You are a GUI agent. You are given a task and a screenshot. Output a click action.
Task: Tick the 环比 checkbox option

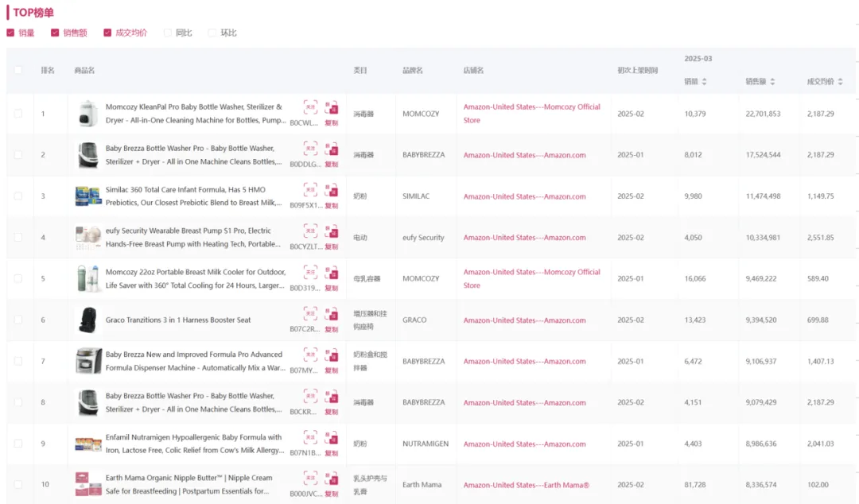click(x=212, y=33)
